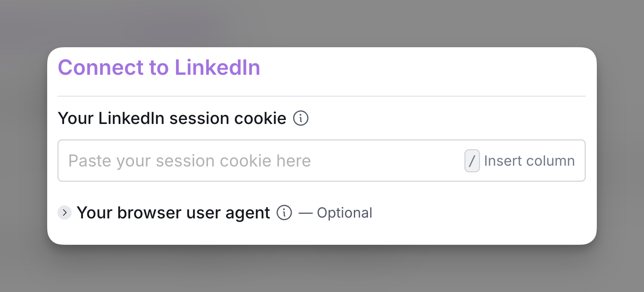Image resolution: width=644 pixels, height=292 pixels.
Task: Show user agent help via circled i icon
Action: 284,213
